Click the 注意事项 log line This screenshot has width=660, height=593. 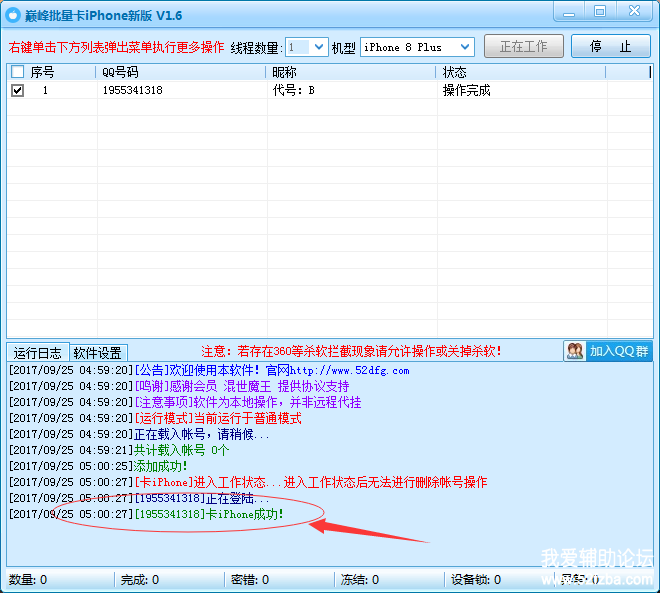pos(185,402)
